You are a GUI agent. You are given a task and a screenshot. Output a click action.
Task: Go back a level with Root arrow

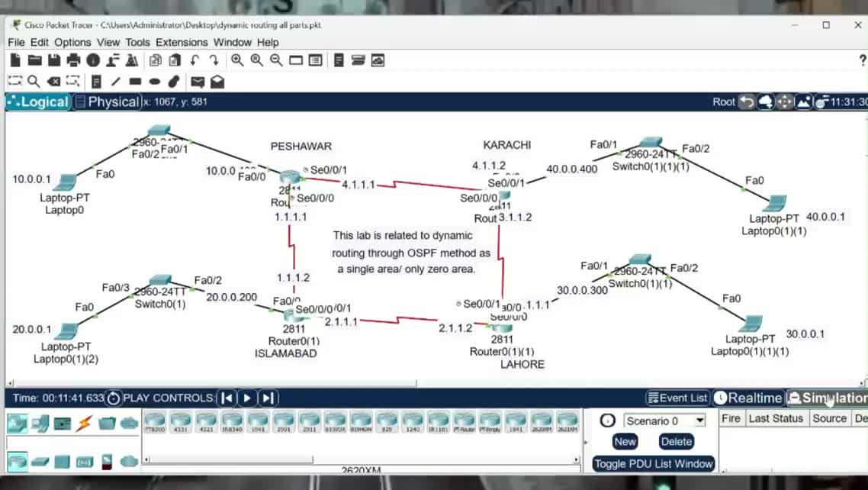(747, 102)
